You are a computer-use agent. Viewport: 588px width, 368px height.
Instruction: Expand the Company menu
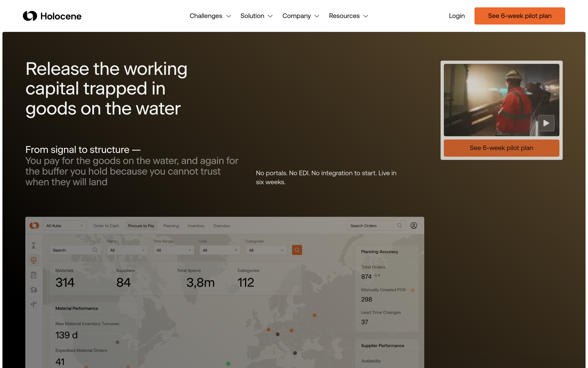click(301, 16)
